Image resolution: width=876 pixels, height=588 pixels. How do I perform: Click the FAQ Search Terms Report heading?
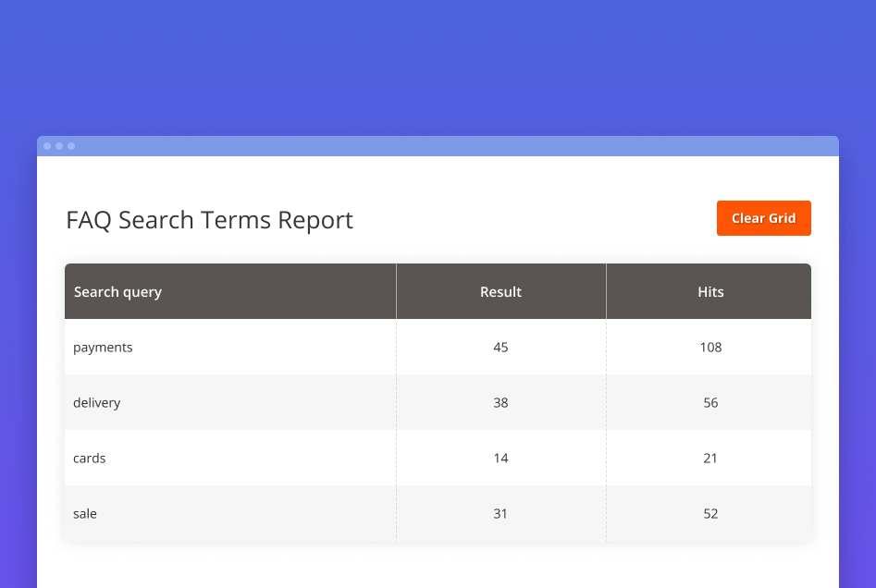[209, 220]
